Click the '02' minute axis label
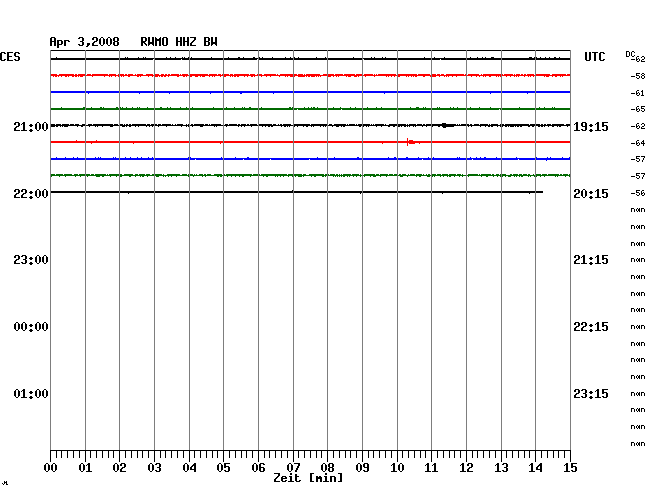The height and width of the screenshot is (494, 650). (x=119, y=467)
